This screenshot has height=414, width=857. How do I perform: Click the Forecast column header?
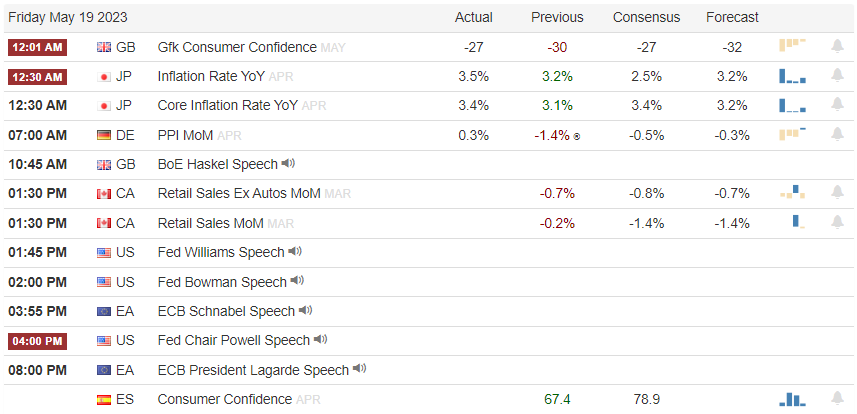(x=732, y=18)
